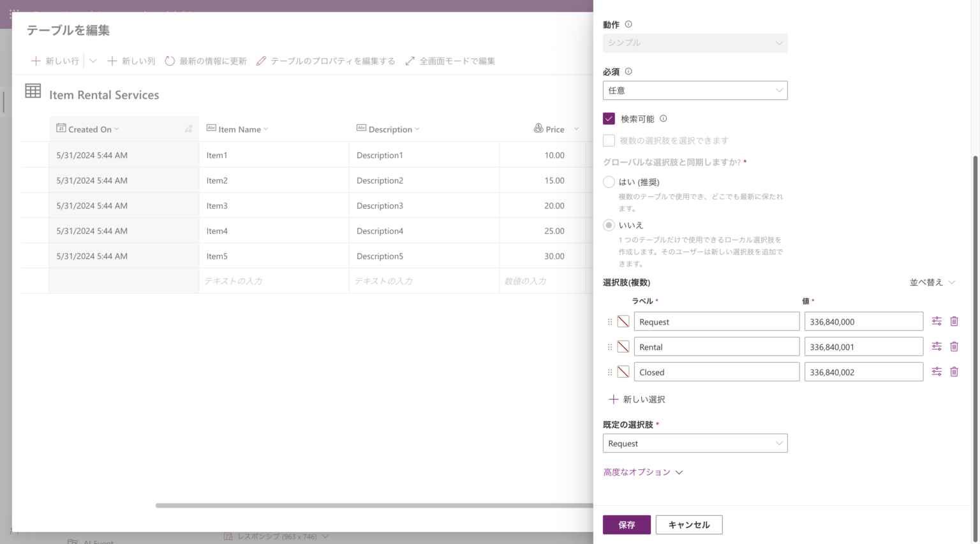Click info icon next to 必須 label
Screen dimensions: 980x544
click(x=628, y=71)
